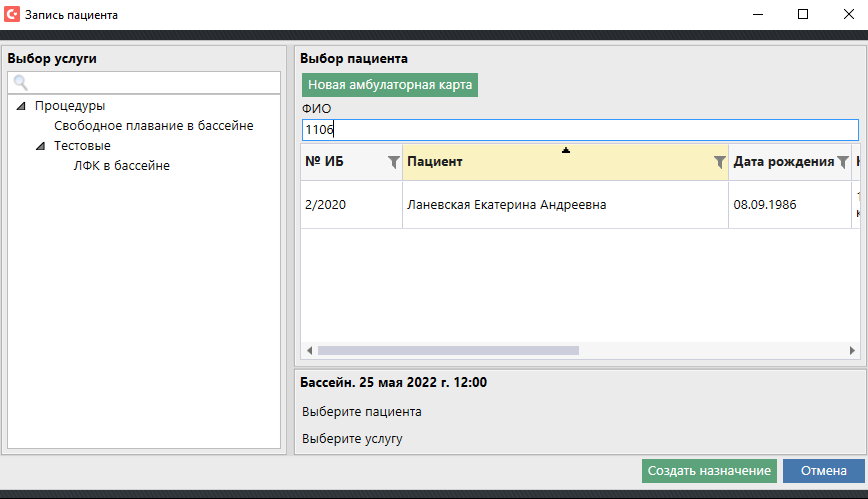868x499 pixels.
Task: Click horizontal scrollbar right arrow
Action: click(x=851, y=351)
